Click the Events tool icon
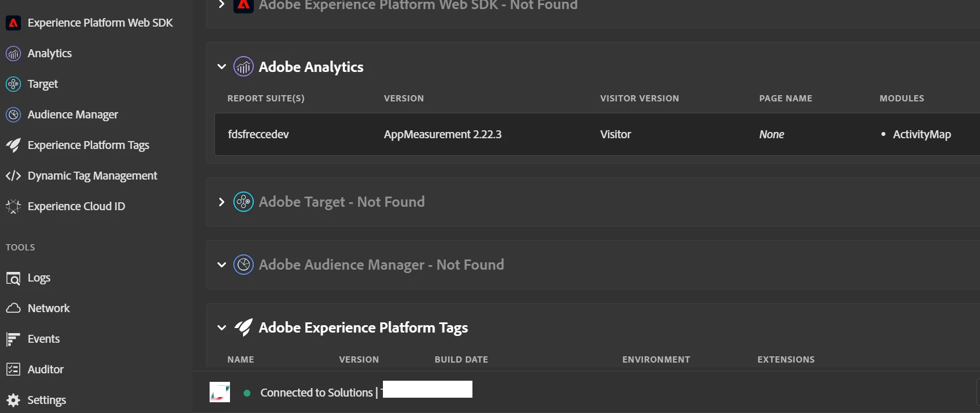This screenshot has width=980, height=413. coord(13,339)
